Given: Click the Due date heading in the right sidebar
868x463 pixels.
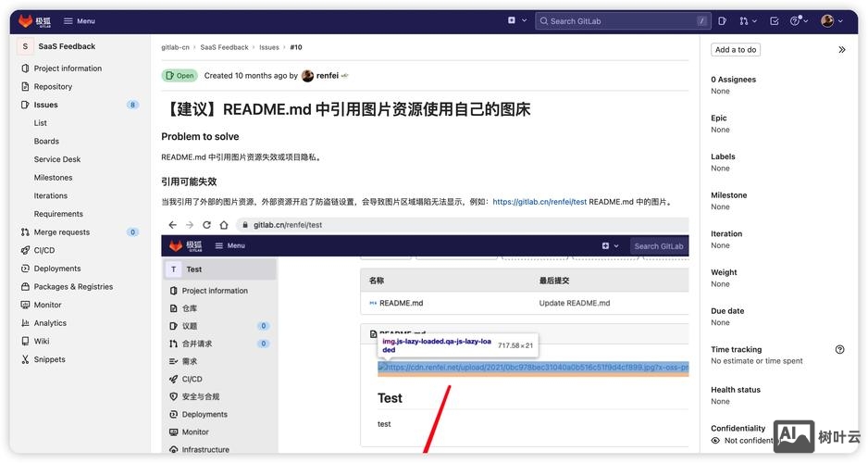Looking at the screenshot, I should [x=727, y=311].
